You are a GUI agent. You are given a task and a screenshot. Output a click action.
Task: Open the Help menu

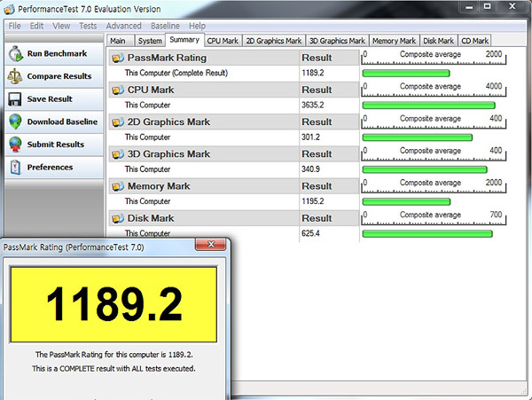(197, 26)
